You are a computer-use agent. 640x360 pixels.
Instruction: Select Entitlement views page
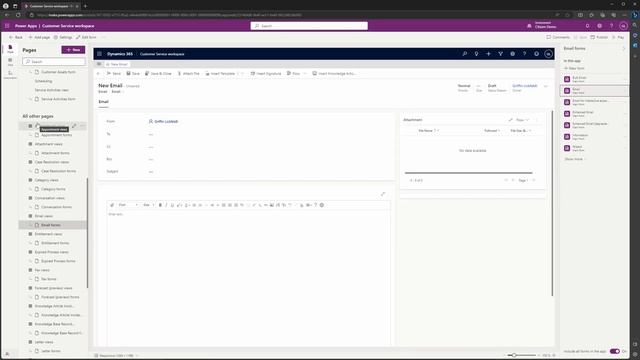click(48, 234)
